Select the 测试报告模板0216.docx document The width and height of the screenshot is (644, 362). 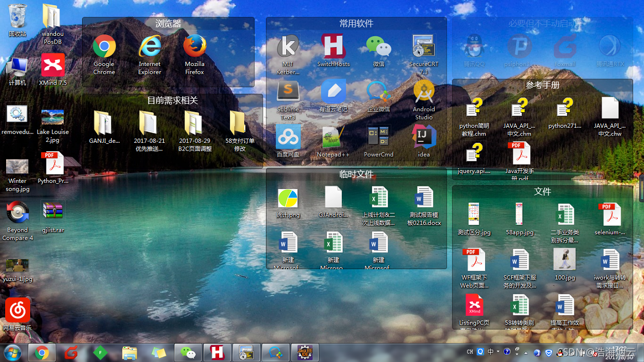(424, 198)
